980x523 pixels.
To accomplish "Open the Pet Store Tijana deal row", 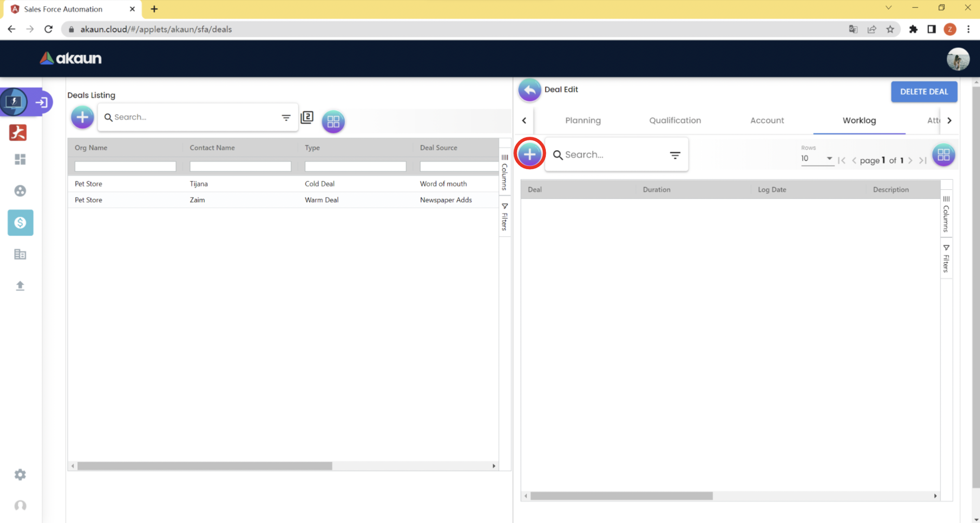I will tap(199, 184).
